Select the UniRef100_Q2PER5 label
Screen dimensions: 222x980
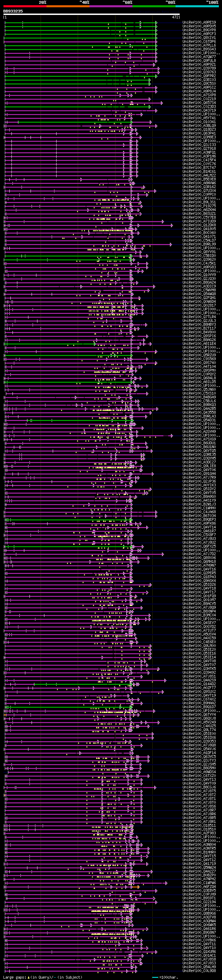(199, 573)
